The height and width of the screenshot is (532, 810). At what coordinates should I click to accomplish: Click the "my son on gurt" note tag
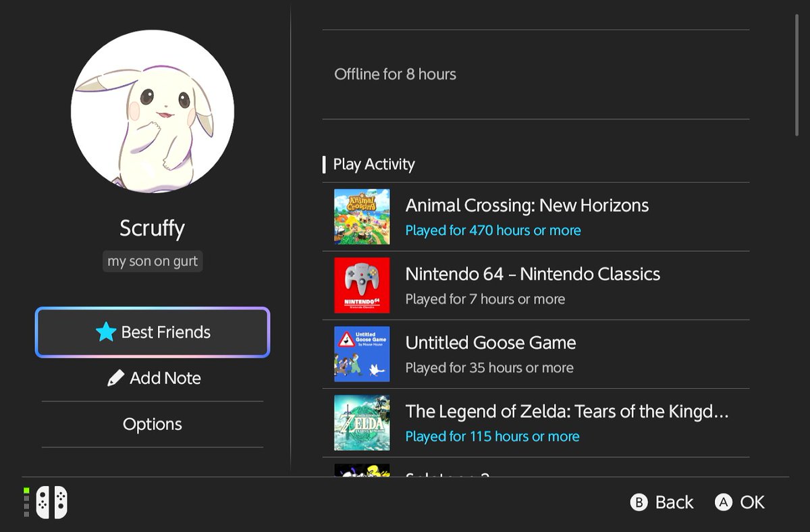point(153,261)
